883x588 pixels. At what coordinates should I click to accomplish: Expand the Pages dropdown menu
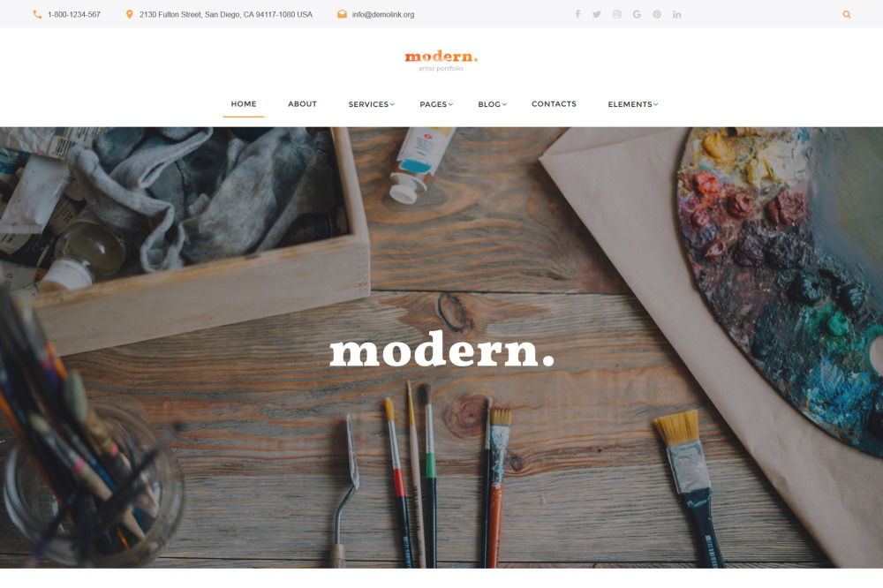point(436,104)
